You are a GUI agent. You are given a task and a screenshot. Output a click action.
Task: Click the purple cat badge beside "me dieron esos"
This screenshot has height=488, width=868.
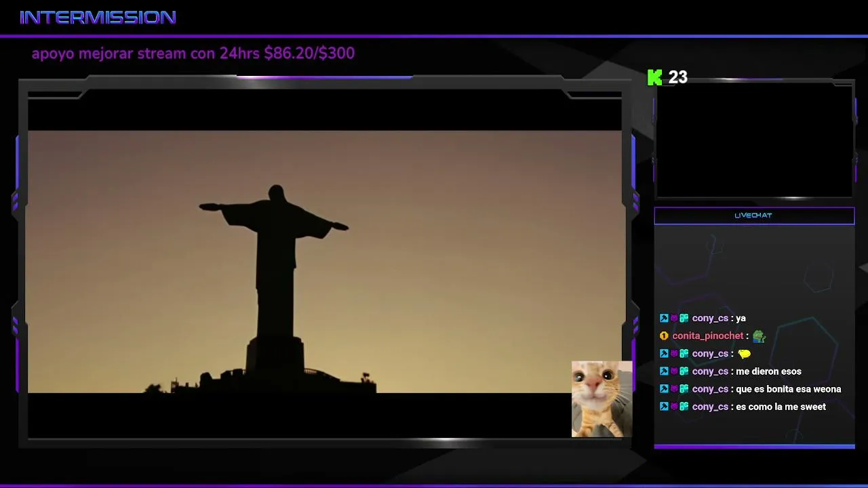pos(674,371)
